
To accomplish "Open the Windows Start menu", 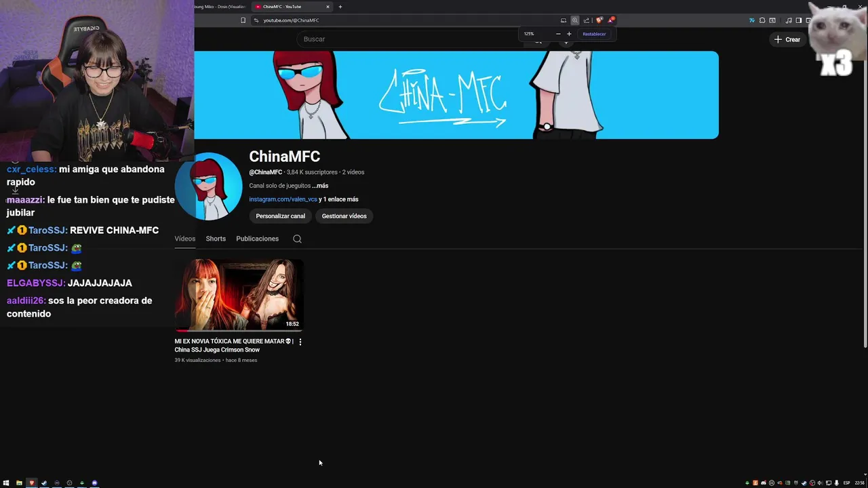I will click(6, 483).
